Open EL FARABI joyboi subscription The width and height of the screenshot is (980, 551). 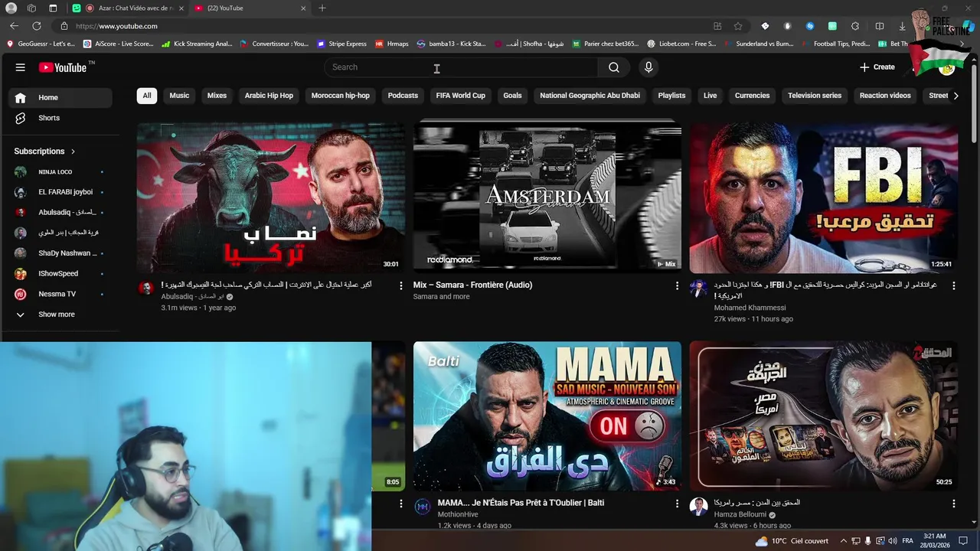(60, 192)
